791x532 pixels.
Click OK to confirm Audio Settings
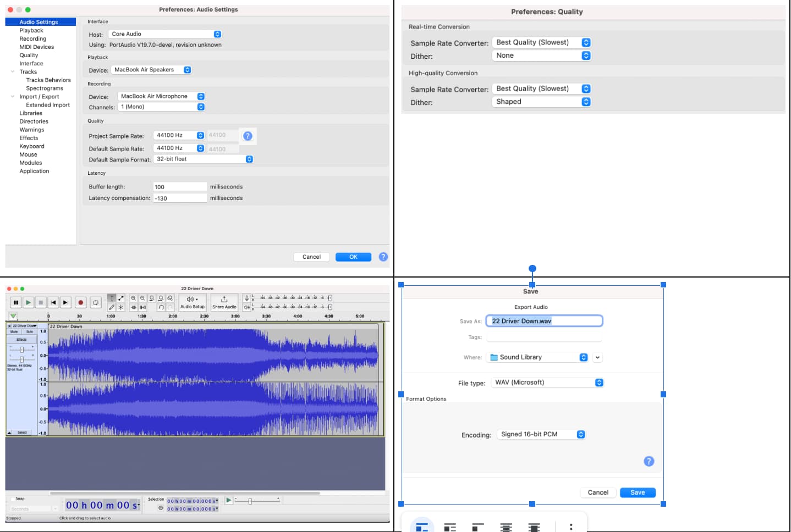353,257
